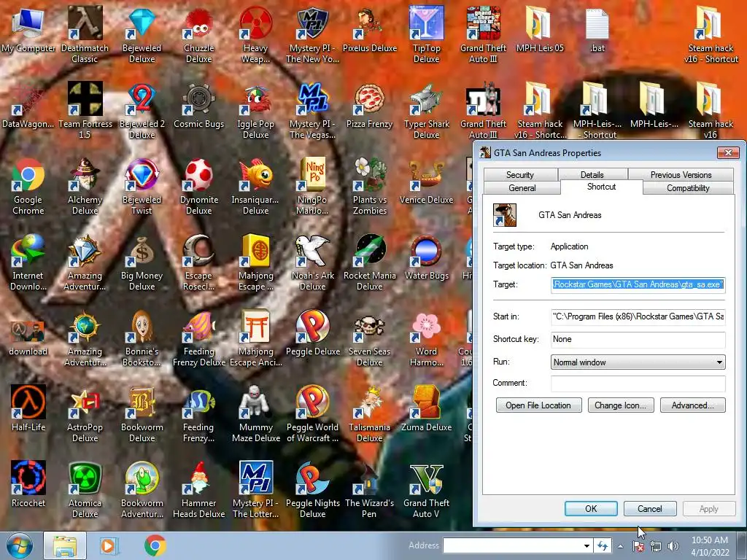The height and width of the screenshot is (560, 747).
Task: Click the Chuzzle Deluxe desktop icon
Action: tap(198, 23)
